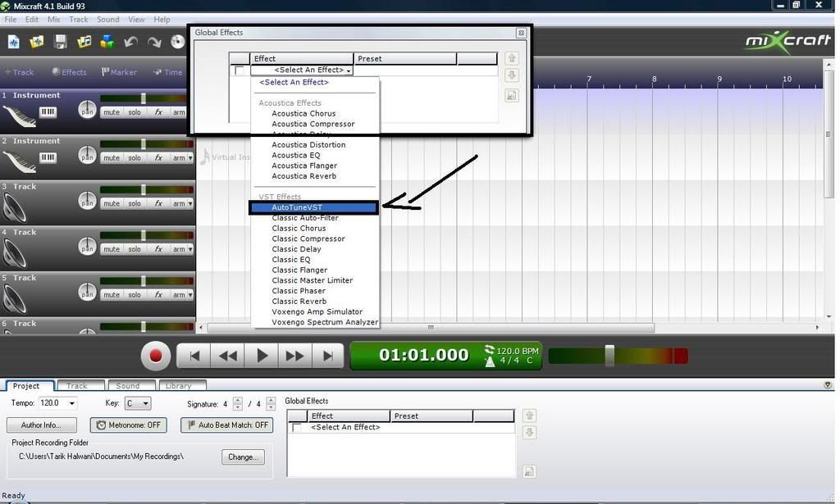Click move effect up arrow in Global Effects dialog
Image resolution: width=840 pixels, height=504 pixels.
pos(512,58)
